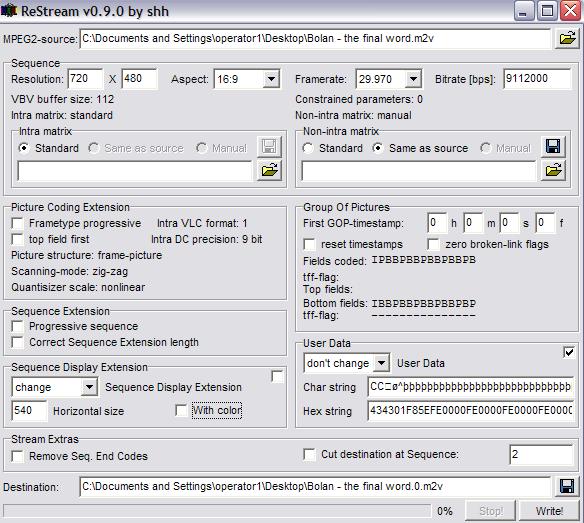Expand the Aspect 16:9 dropdown
Image resolution: width=584 pixels, height=523 pixels.
(x=271, y=79)
